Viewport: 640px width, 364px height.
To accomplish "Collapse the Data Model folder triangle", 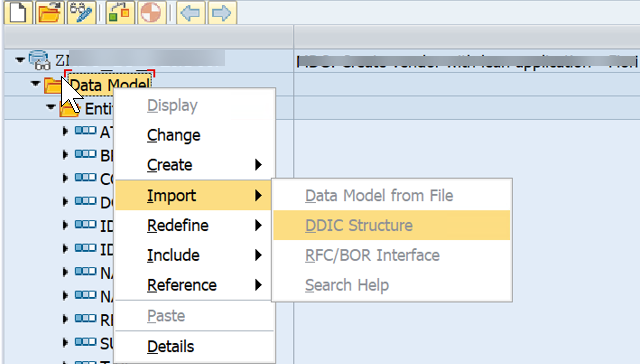I will (35, 84).
